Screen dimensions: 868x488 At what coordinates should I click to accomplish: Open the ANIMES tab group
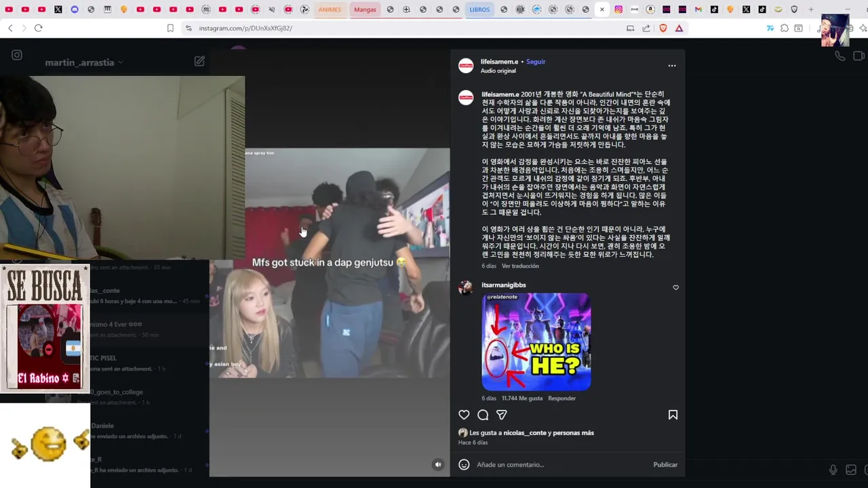(330, 9)
